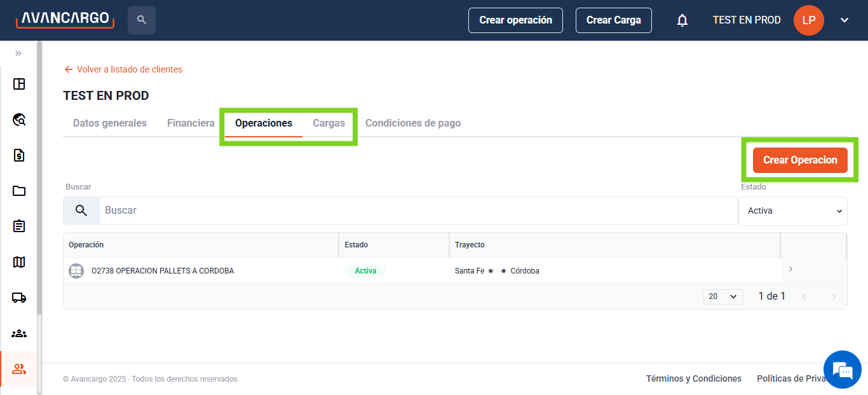The height and width of the screenshot is (395, 868).
Task: Open the three-person group icon in sidebar
Action: pyautogui.click(x=19, y=333)
